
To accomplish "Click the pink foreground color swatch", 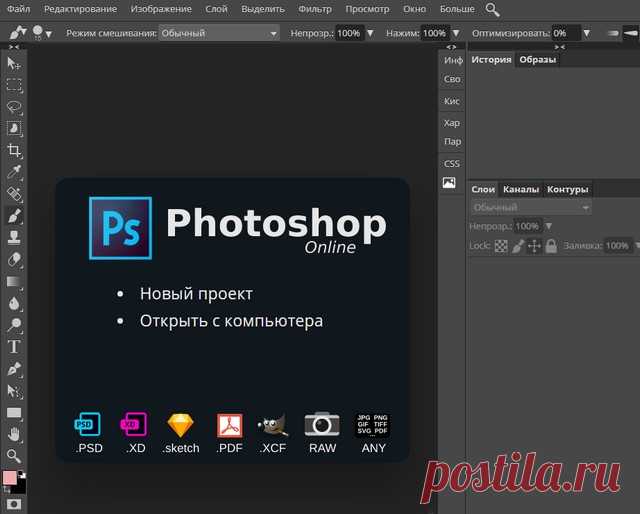I will 9,477.
